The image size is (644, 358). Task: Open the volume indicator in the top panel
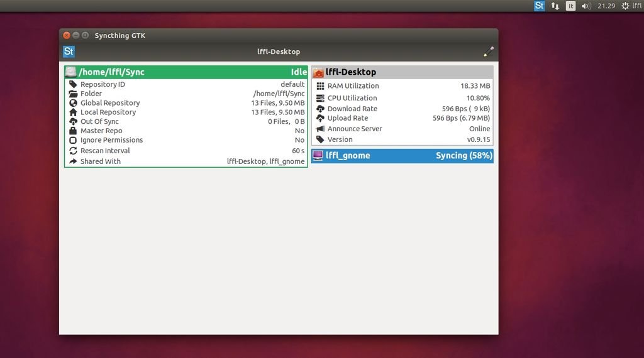click(586, 6)
